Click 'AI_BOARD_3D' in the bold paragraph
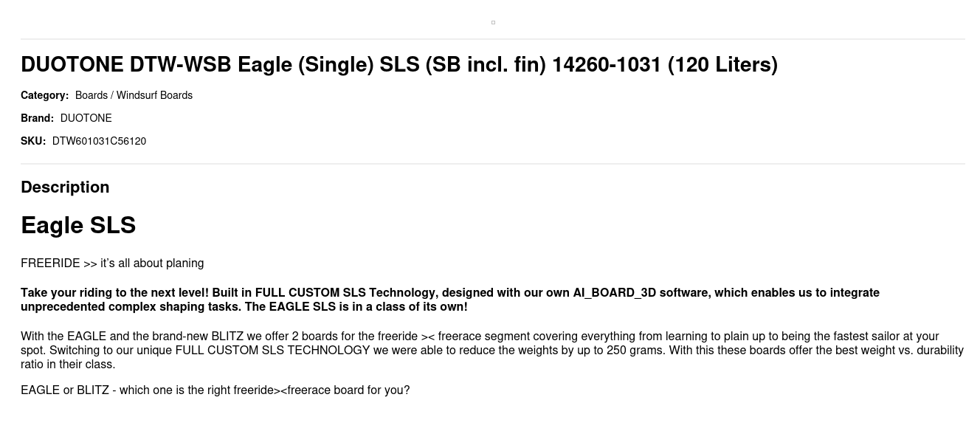 614,293
